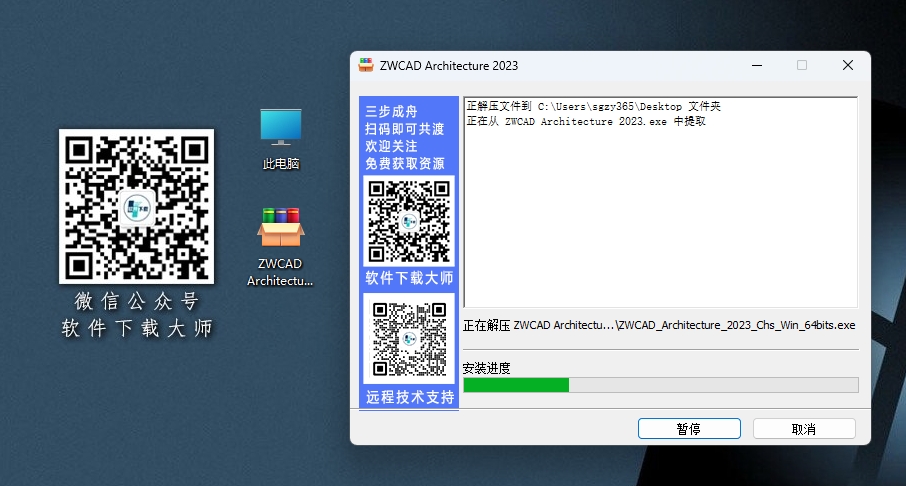Click the 暂停 button to pause extraction
This screenshot has height=486, width=906.
pyautogui.click(x=689, y=429)
